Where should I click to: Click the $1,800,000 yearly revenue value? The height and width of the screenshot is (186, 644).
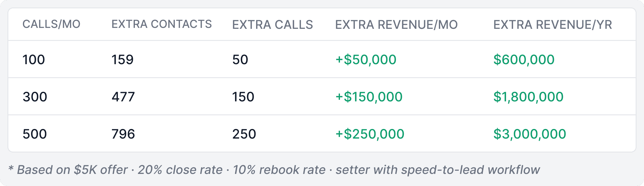[x=528, y=97]
